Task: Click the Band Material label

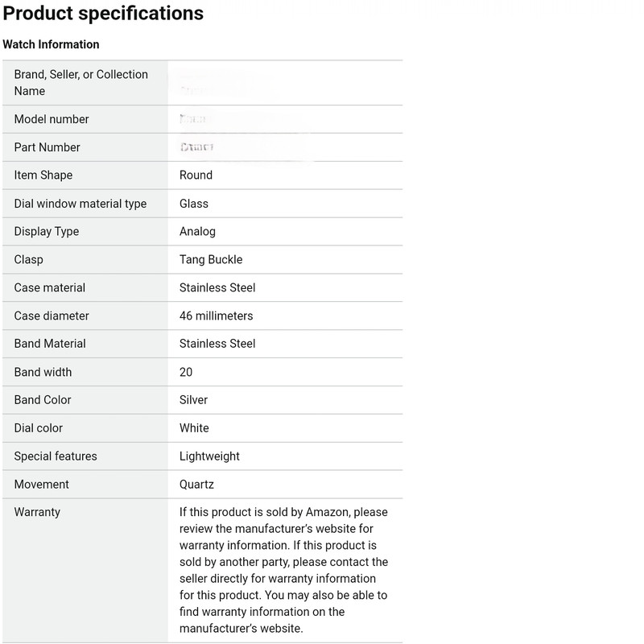Action: (50, 343)
